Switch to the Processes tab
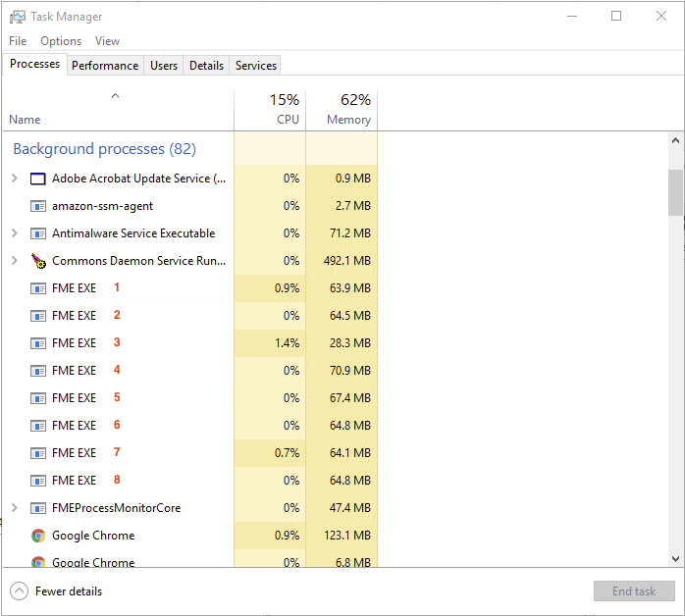This screenshot has width=685, height=616. click(34, 64)
